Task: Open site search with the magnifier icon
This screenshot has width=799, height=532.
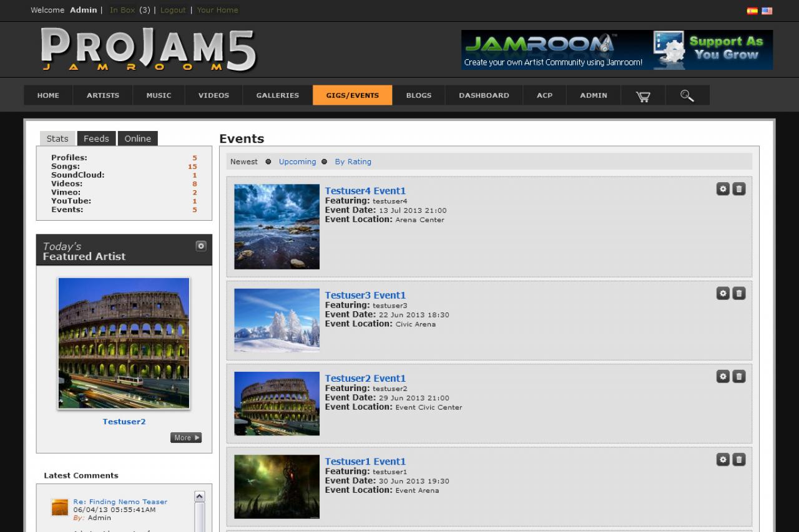Action: point(687,95)
